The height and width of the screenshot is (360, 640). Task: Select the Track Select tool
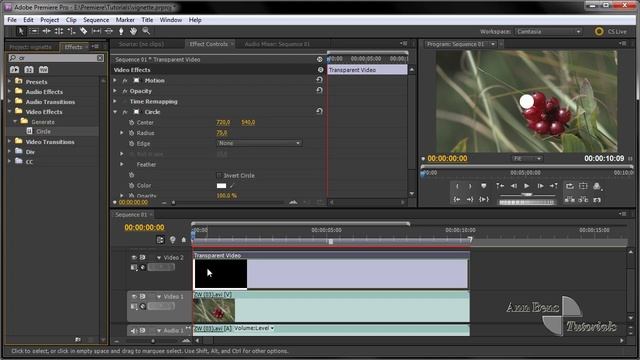click(x=34, y=31)
